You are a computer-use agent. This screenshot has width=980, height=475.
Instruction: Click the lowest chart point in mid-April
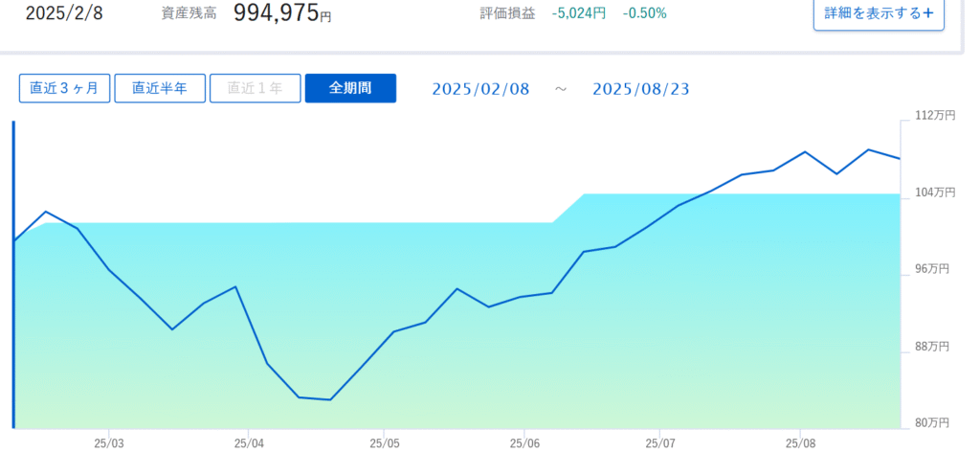coord(330,399)
